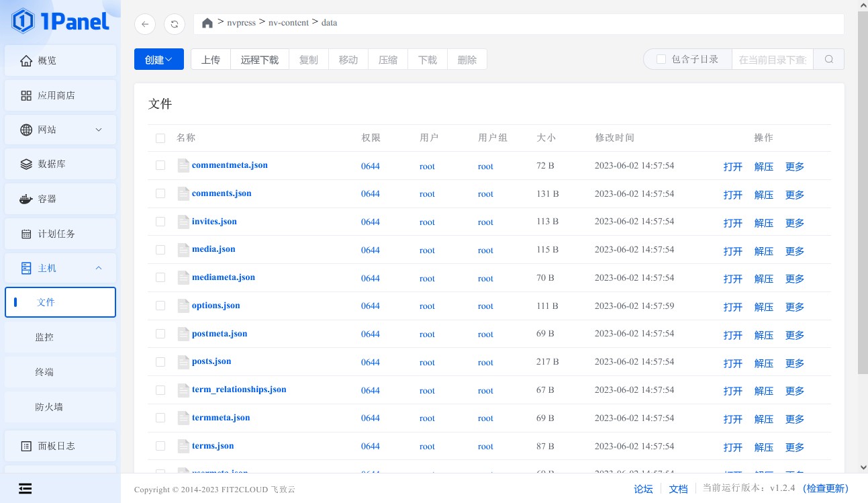Open the monitoring (监控) submenu item
868x503 pixels.
tap(60, 337)
